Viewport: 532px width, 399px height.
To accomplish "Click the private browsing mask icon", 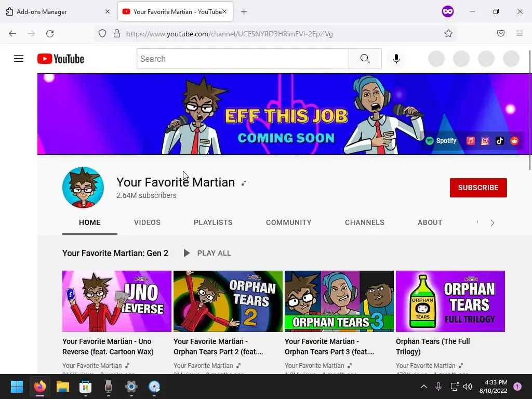I will click(447, 11).
